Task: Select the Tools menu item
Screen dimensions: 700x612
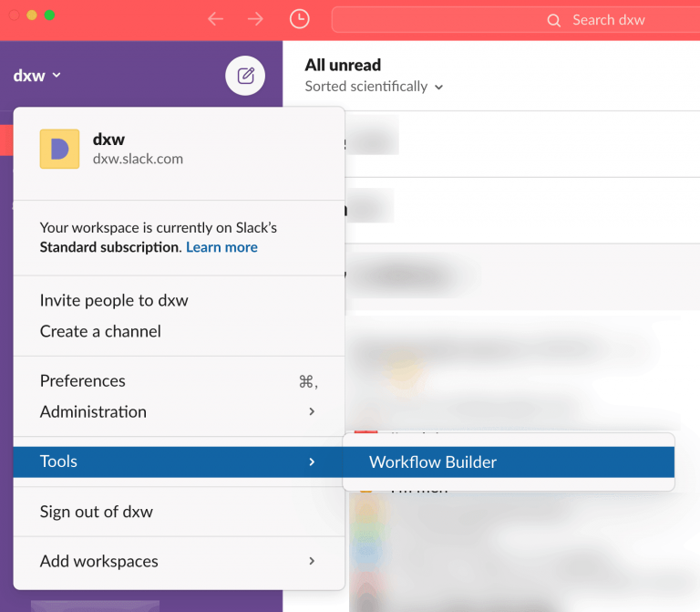Action: [179, 462]
